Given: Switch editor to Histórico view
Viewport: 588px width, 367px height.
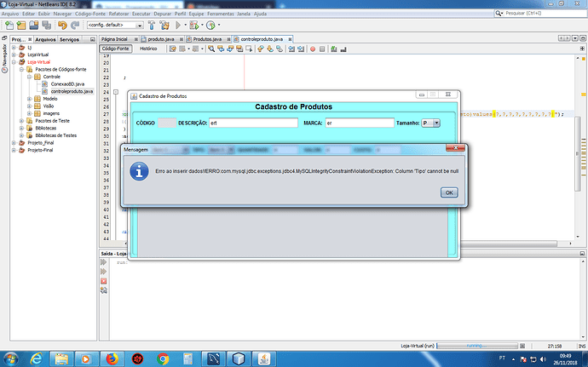Looking at the screenshot, I should point(148,49).
